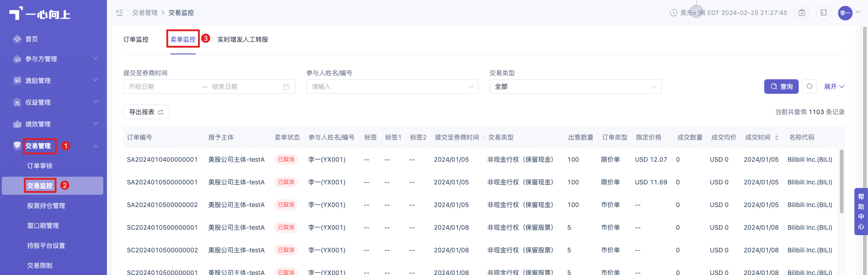Click the 当前共查询 1103 条记录 text

coord(810,112)
